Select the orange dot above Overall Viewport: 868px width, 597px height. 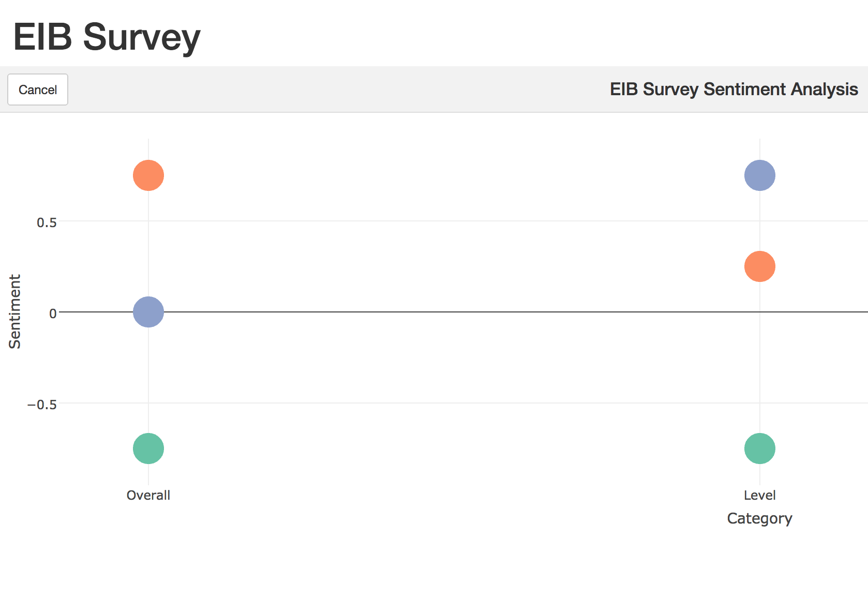pos(148,175)
